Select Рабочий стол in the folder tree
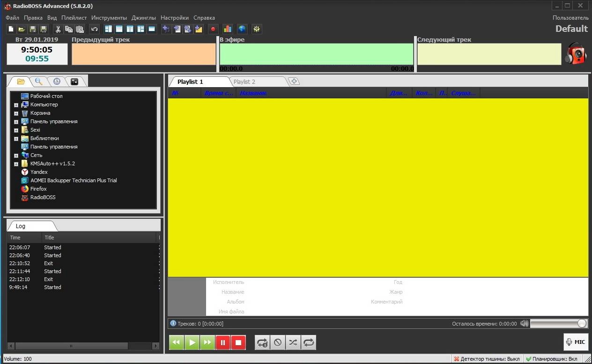The image size is (592, 364). coord(46,96)
